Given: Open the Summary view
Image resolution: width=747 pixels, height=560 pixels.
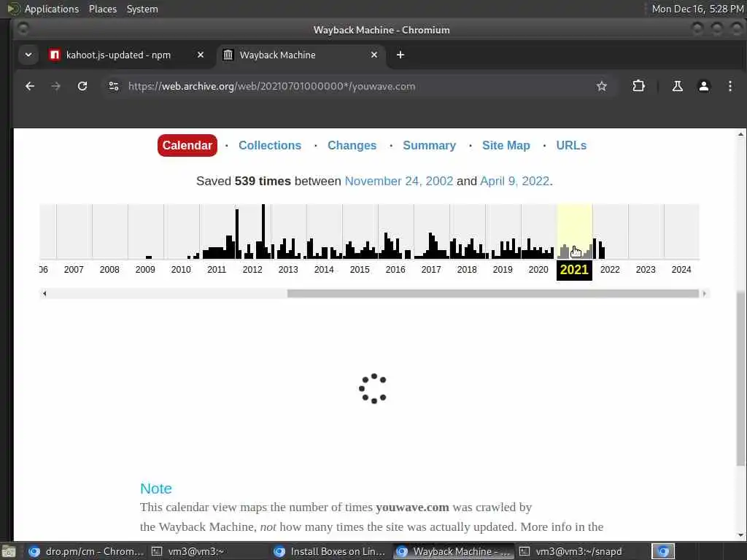Looking at the screenshot, I should (x=429, y=145).
